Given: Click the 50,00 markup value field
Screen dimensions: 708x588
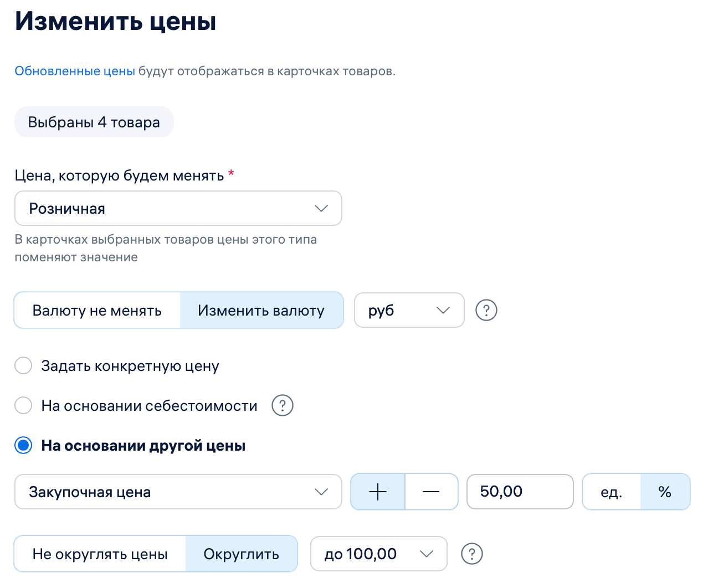Looking at the screenshot, I should 520,492.
